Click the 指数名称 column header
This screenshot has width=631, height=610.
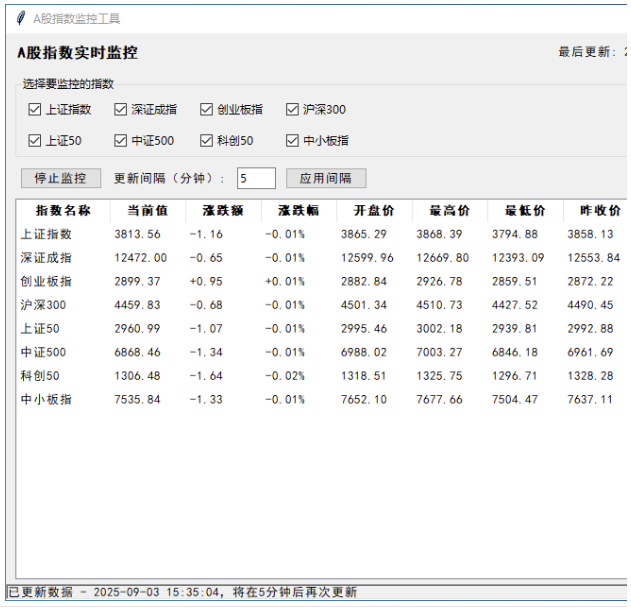(x=63, y=211)
